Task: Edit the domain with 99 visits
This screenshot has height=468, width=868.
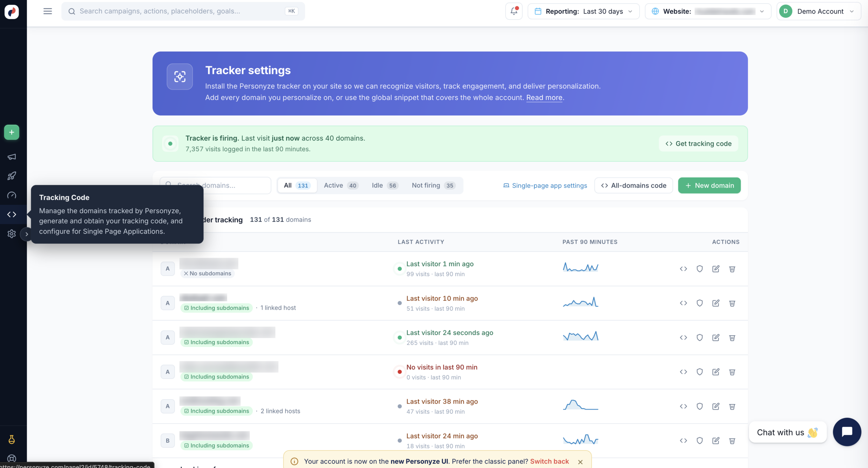Action: [x=716, y=269]
